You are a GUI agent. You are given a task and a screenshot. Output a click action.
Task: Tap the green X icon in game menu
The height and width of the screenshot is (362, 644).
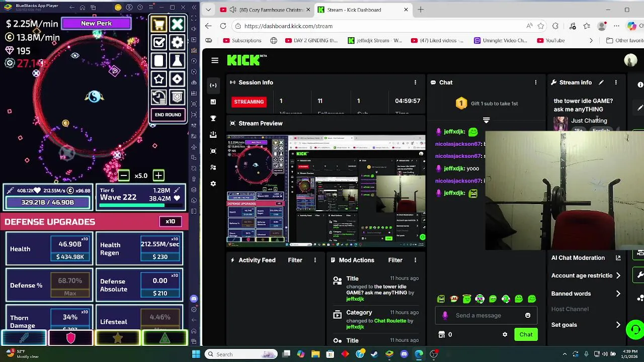[x=177, y=24]
